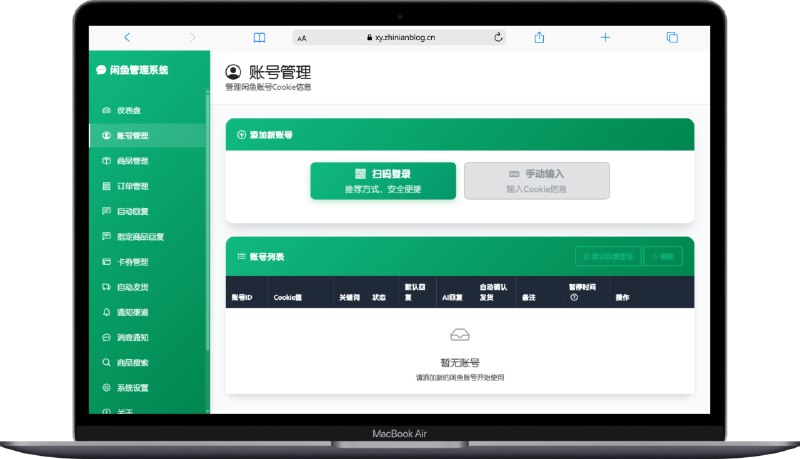This screenshot has width=800, height=459.
Task: Click the 商品搜索 magnifier icon
Action: (x=106, y=363)
